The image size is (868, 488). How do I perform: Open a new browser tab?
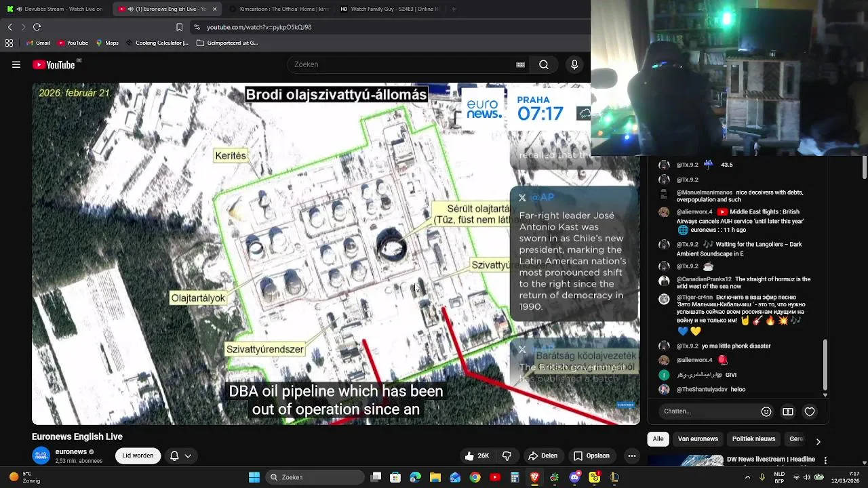pos(454,9)
